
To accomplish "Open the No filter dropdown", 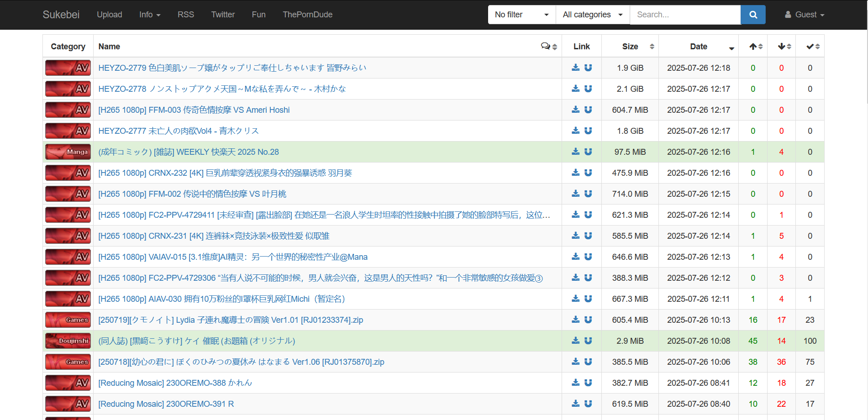I will click(522, 15).
